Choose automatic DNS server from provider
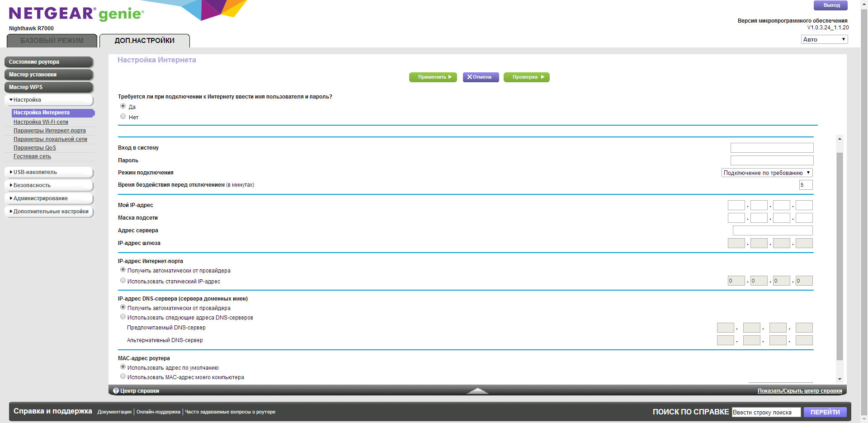This screenshot has width=868, height=423. (x=123, y=307)
